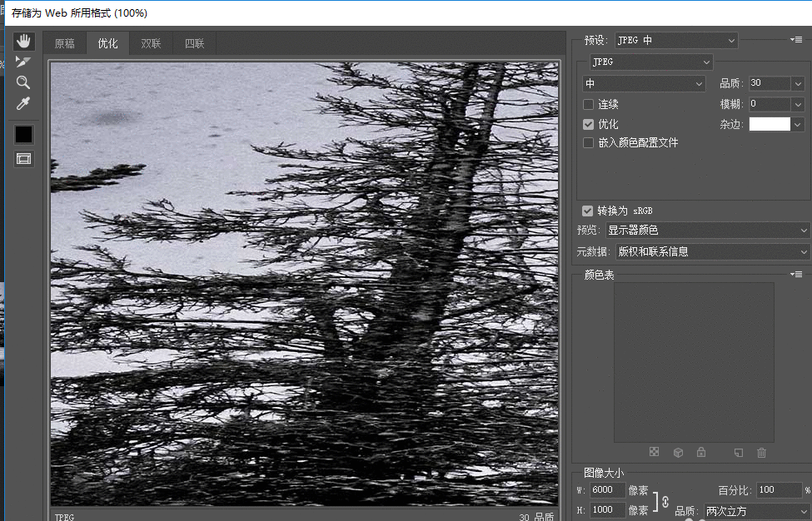812x521 pixels.
Task: Click the new color icon under color table
Action: (738, 453)
